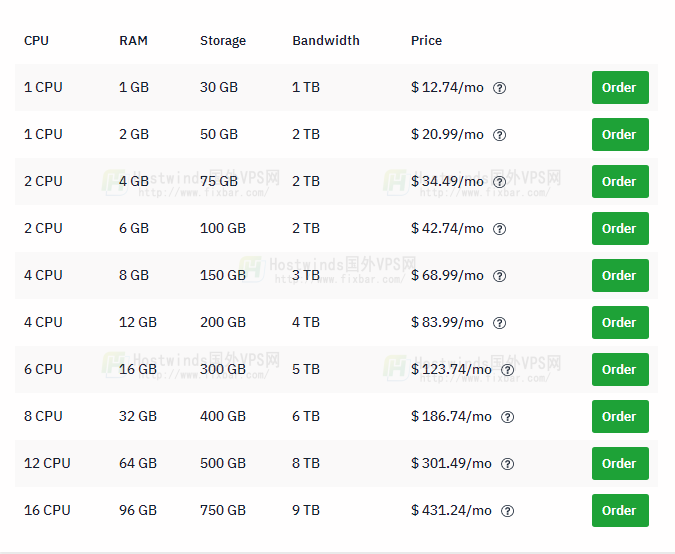The width and height of the screenshot is (675, 554).
Task: Select the $20.99/mo price text
Action: coord(447,134)
